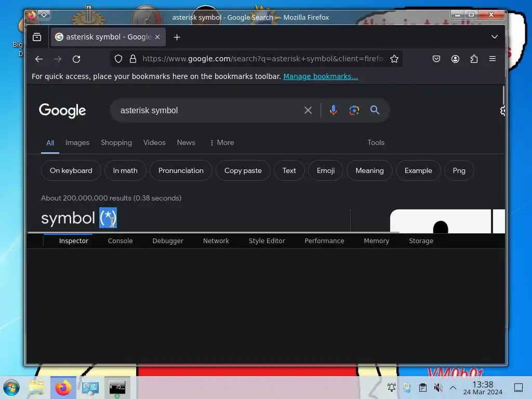Expand the list all tabs chevron
Image resolution: width=532 pixels, height=399 pixels.
point(495,37)
